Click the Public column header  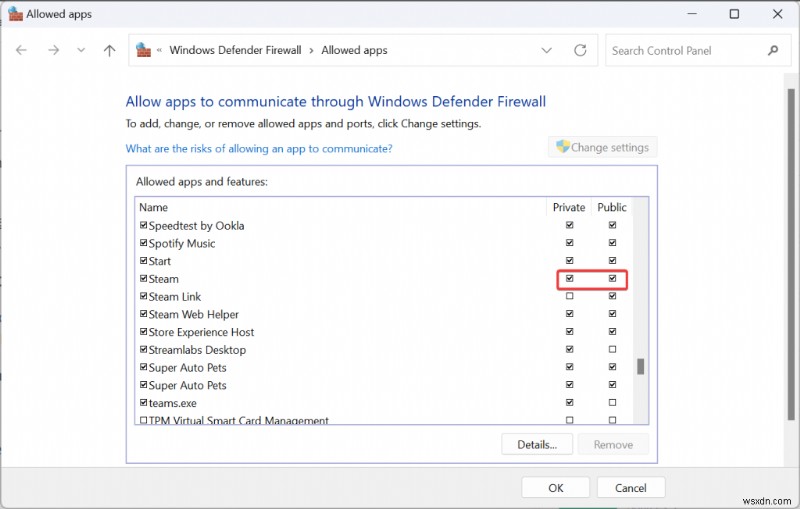pyautogui.click(x=612, y=207)
